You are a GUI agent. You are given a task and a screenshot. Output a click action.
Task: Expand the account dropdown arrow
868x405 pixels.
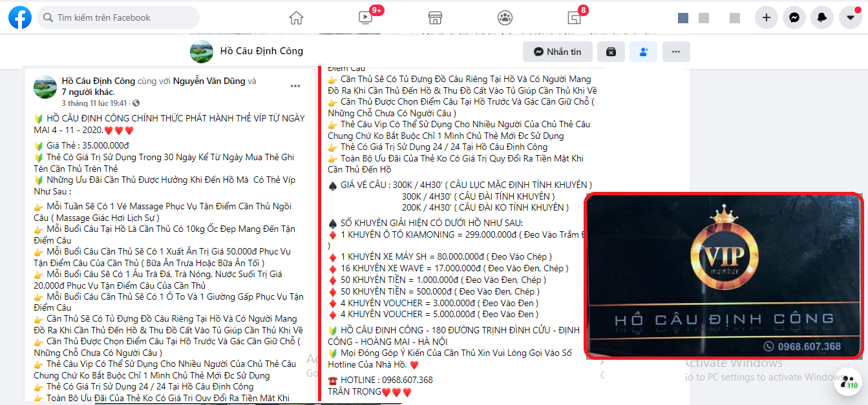point(850,17)
